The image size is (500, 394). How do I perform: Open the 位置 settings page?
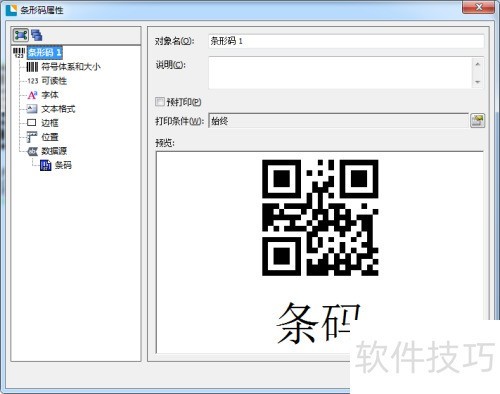50,137
